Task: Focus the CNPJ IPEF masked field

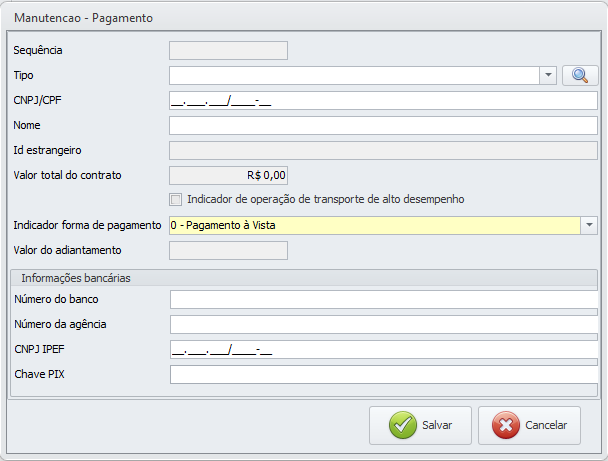Action: pyautogui.click(x=383, y=349)
